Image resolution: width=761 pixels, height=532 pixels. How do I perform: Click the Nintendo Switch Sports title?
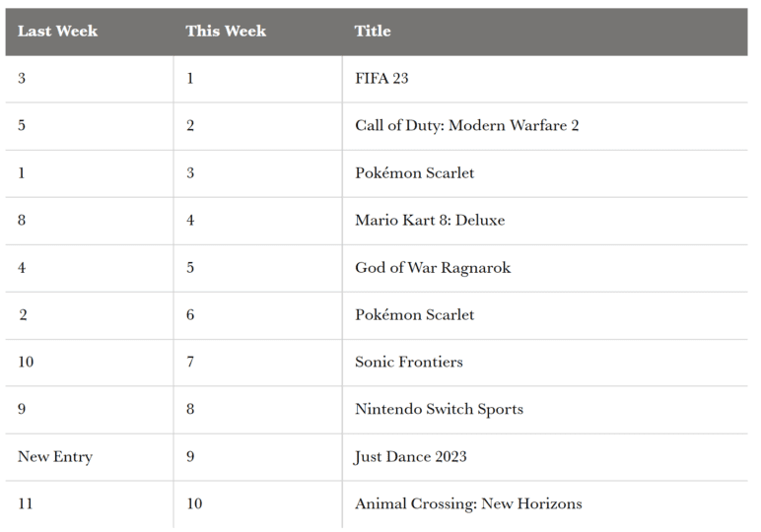click(x=440, y=409)
